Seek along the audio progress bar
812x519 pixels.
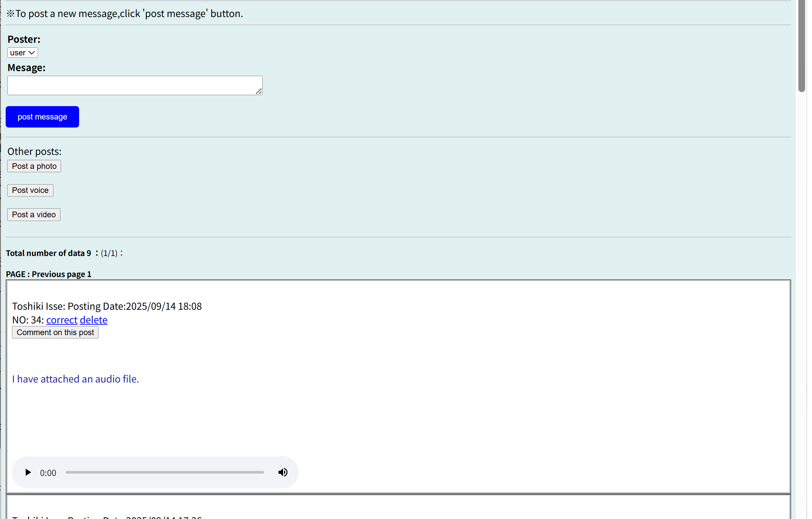click(x=165, y=473)
